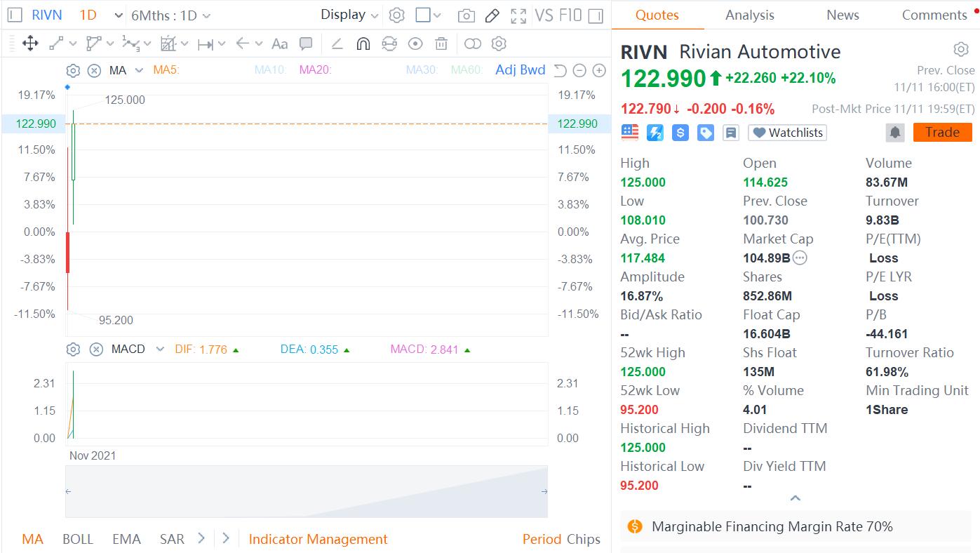Expand the 6Mths : 1D range dropdown
The width and height of the screenshot is (980, 553).
click(x=170, y=15)
